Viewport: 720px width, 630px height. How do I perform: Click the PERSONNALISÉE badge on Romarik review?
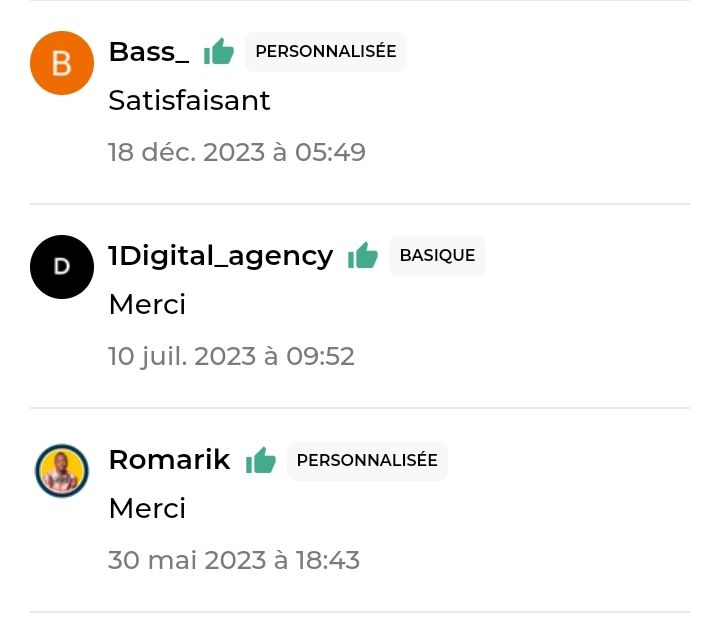367,461
